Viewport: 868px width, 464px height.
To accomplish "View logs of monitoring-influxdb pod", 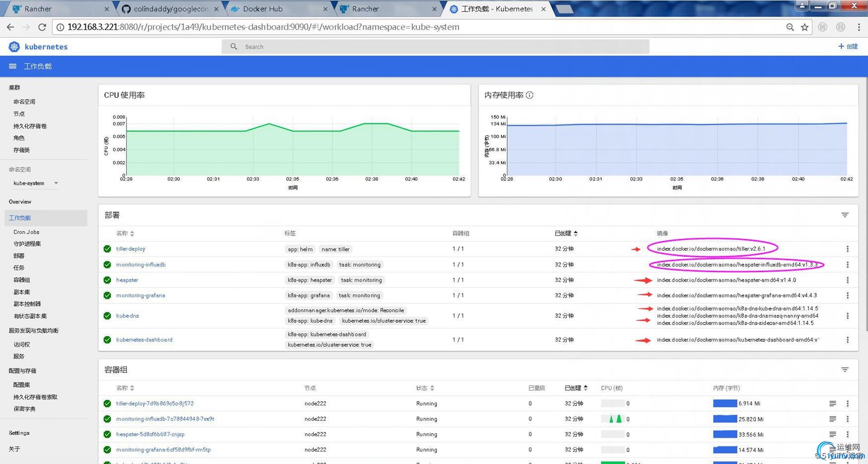I will pos(832,419).
